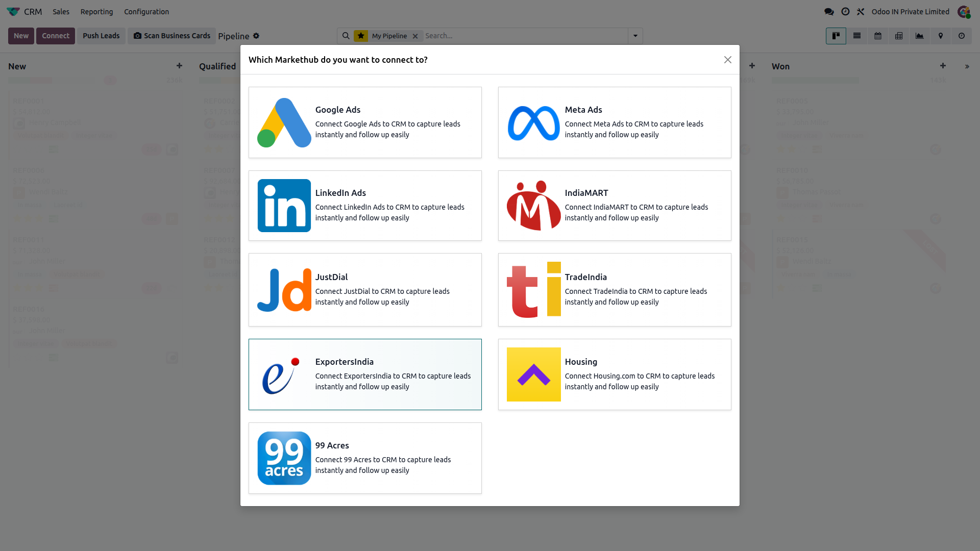Click Scan Business Cards button
The width and height of the screenshot is (980, 551).
click(171, 36)
